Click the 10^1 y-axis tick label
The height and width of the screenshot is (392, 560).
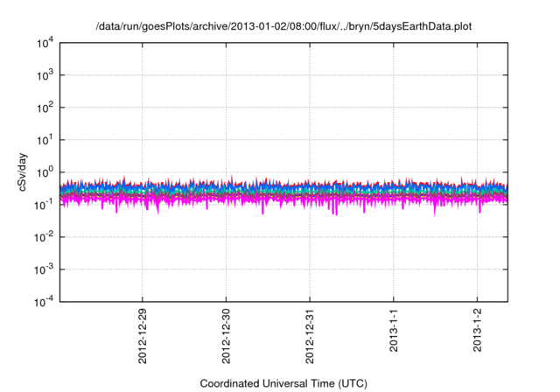pos(45,140)
